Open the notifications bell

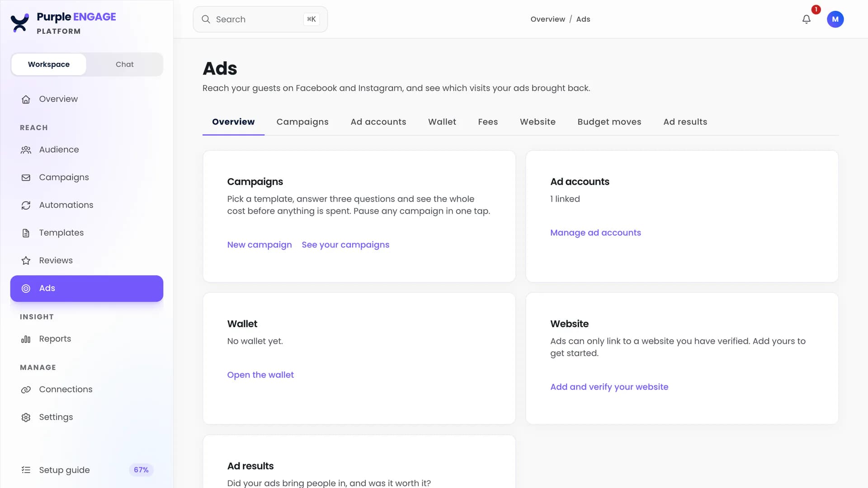click(806, 19)
